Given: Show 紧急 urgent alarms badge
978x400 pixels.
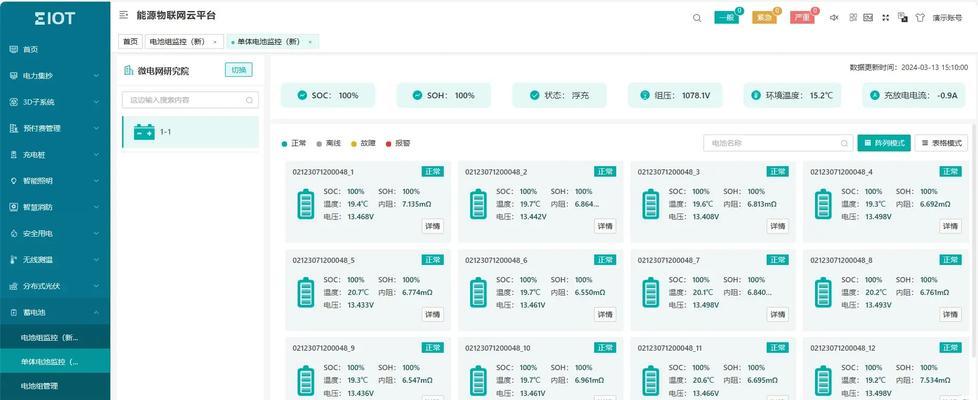Looking at the screenshot, I should point(764,17).
